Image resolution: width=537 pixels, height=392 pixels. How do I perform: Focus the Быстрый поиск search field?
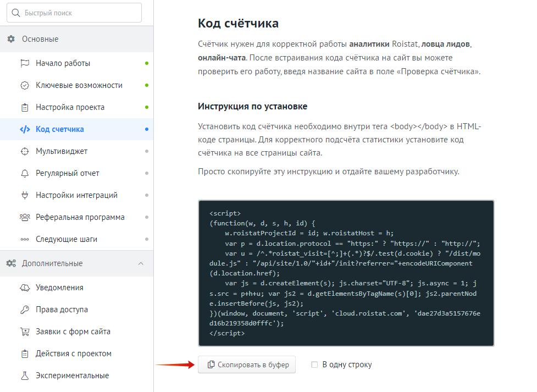74,13
